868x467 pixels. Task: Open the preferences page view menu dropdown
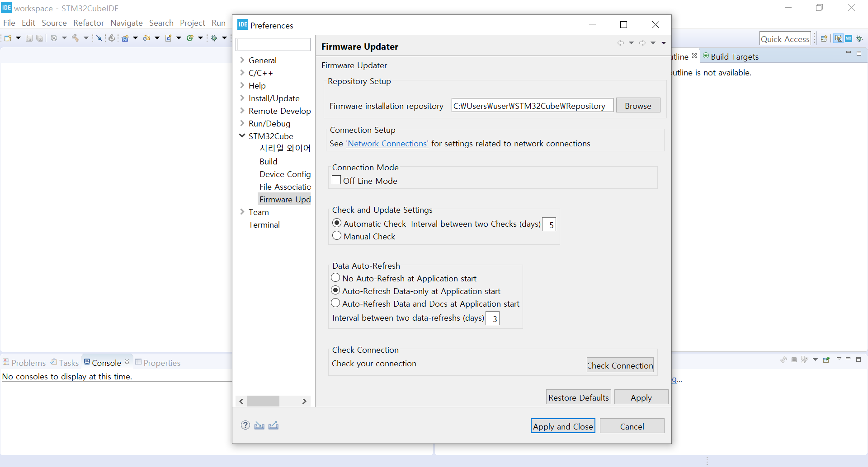click(x=664, y=43)
